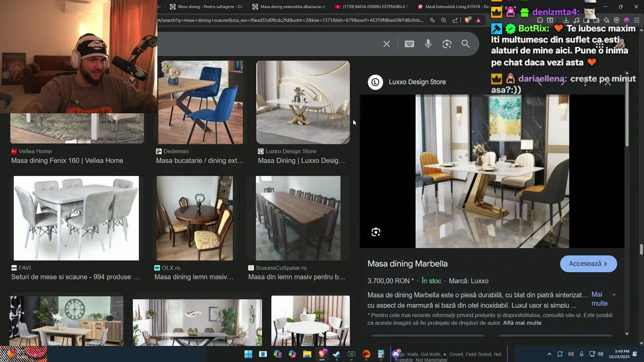Viewport: 644px width, 362px height.
Task: Open the notifications bell in system tray
Action: tap(635, 354)
